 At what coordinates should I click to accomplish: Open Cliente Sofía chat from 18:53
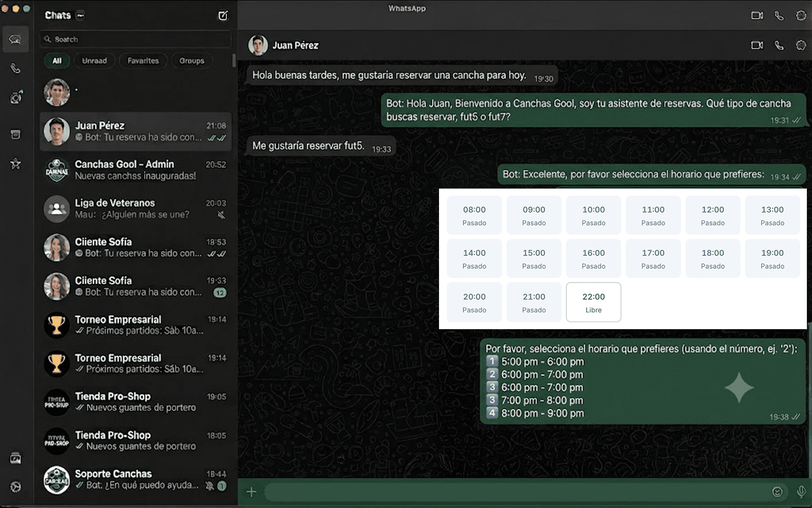pyautogui.click(x=136, y=247)
